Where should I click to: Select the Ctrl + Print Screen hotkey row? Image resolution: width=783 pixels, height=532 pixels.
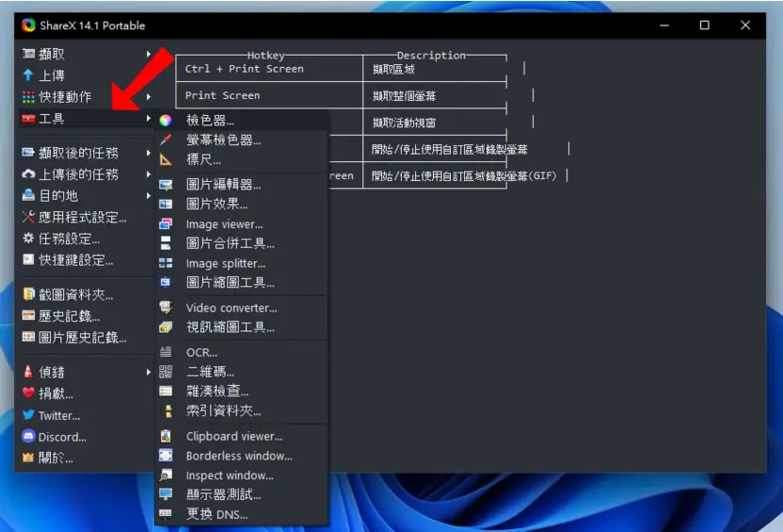pyautogui.click(x=342, y=69)
